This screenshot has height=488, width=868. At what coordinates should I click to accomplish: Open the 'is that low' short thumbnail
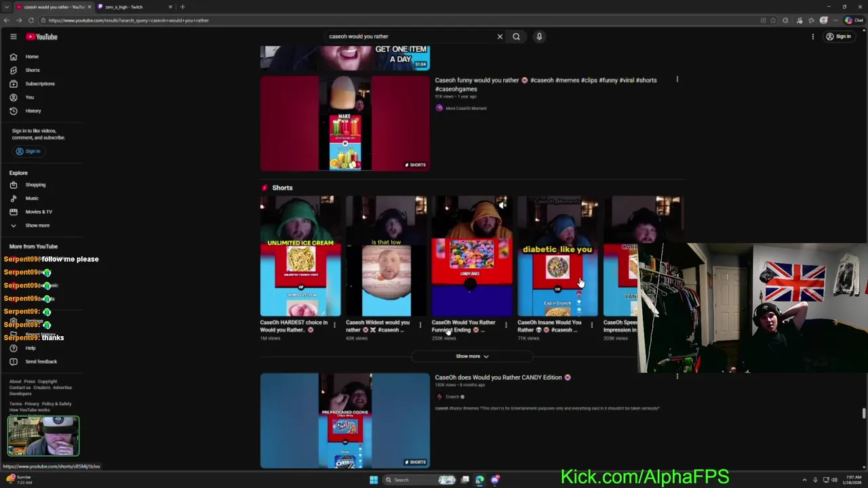click(386, 256)
